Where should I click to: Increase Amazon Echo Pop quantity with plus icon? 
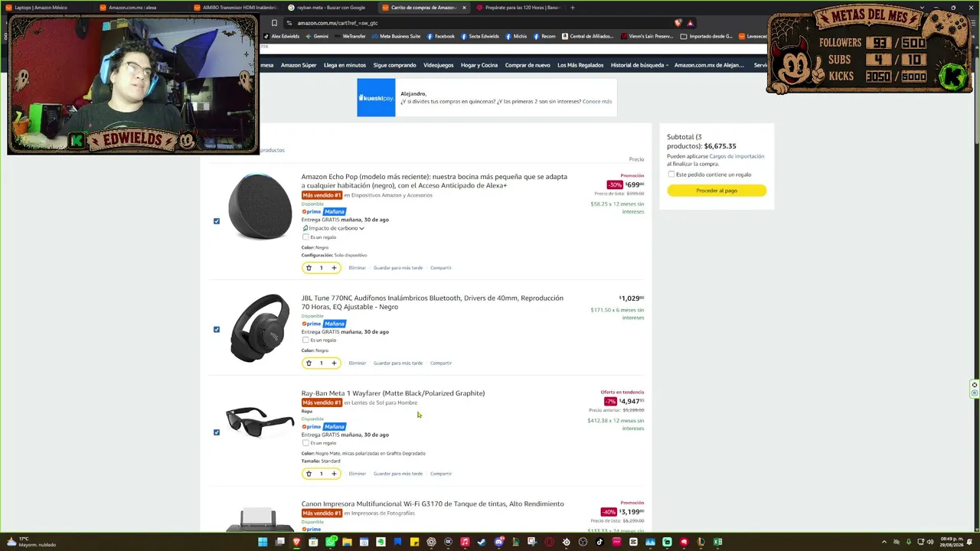coord(334,268)
